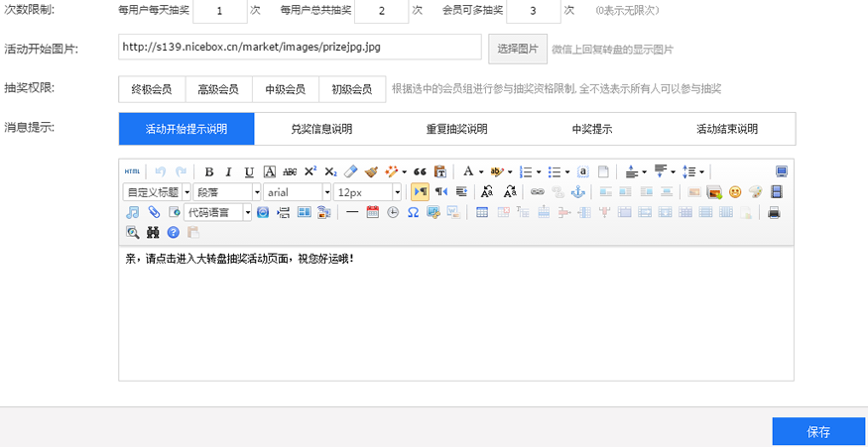Toggle the 终极会员 member group
This screenshot has height=447, width=868.
(x=152, y=89)
